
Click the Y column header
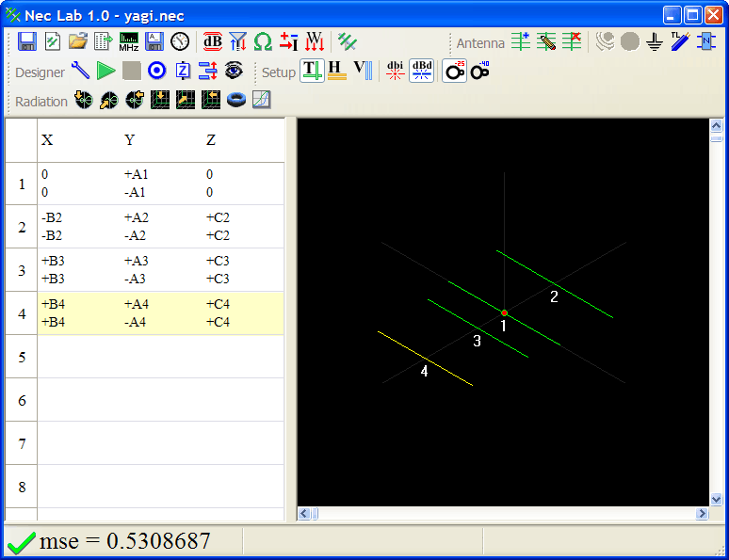click(129, 140)
